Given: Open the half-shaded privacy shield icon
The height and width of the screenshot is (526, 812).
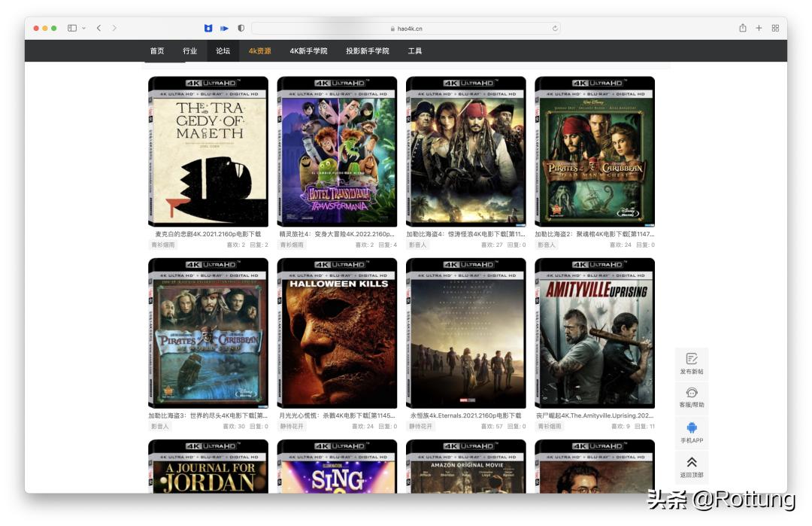Looking at the screenshot, I should click(x=241, y=28).
